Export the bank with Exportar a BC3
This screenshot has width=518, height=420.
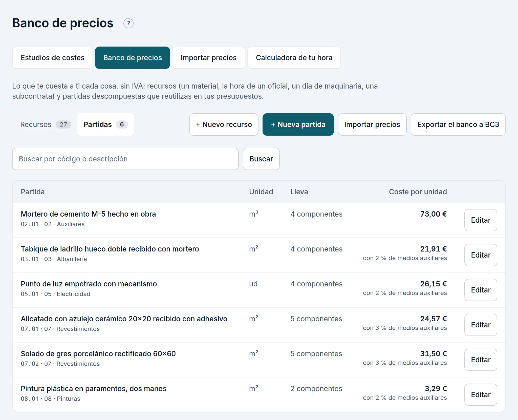[458, 124]
